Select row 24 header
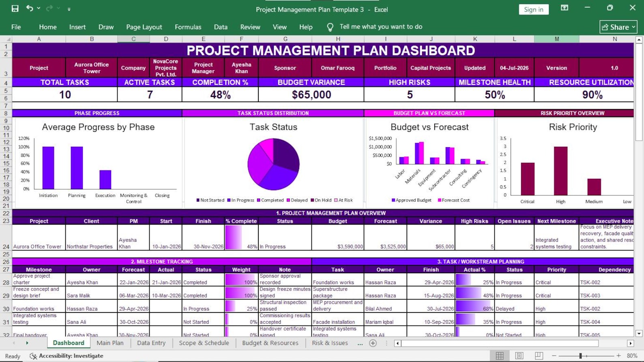644x362 pixels. [x=6, y=237]
